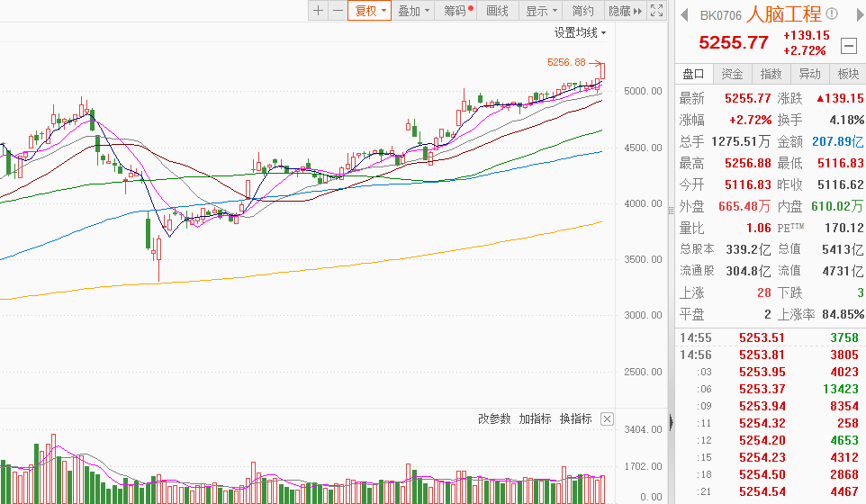The height and width of the screenshot is (504, 866).
Task: Expand the 设置均线 moving average menu
Action: (x=580, y=33)
